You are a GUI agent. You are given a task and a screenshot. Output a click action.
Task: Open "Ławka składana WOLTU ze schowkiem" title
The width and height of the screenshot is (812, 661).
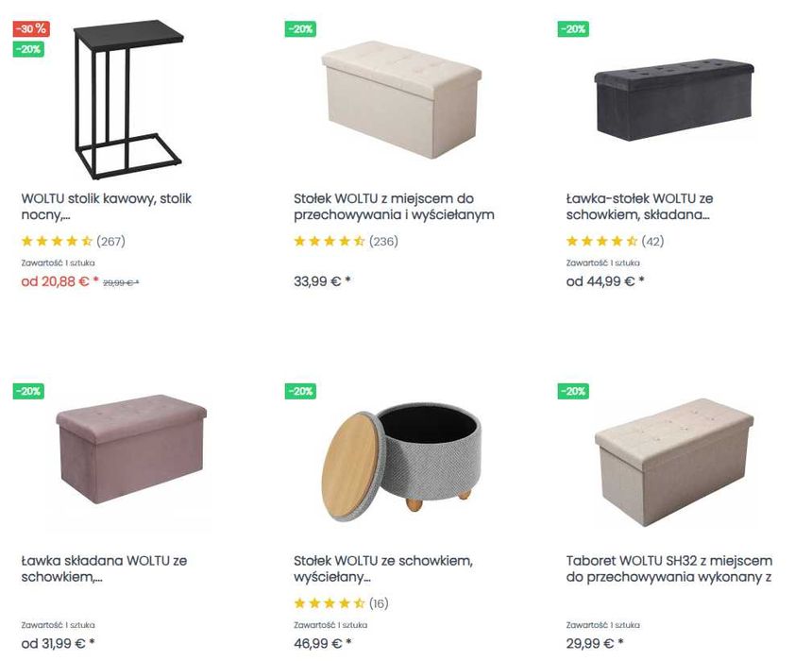(104, 568)
